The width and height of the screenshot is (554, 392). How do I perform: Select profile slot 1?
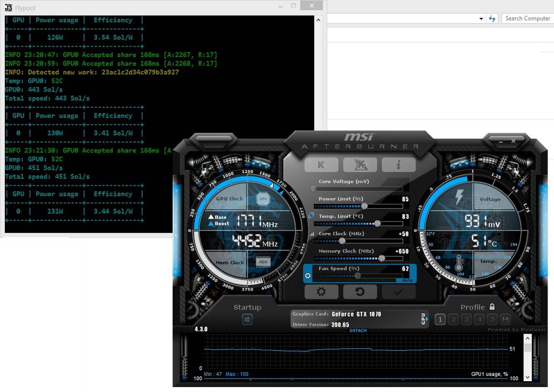click(440, 320)
